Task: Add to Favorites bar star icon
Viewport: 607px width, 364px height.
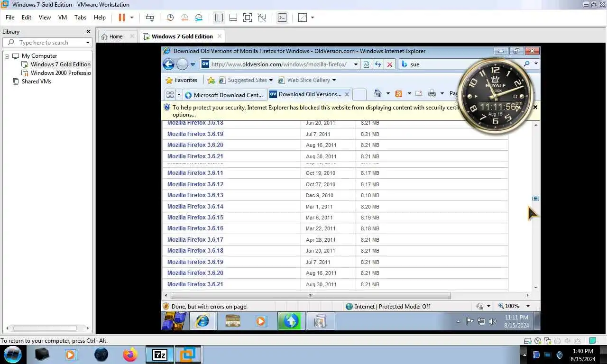Action: (x=211, y=80)
